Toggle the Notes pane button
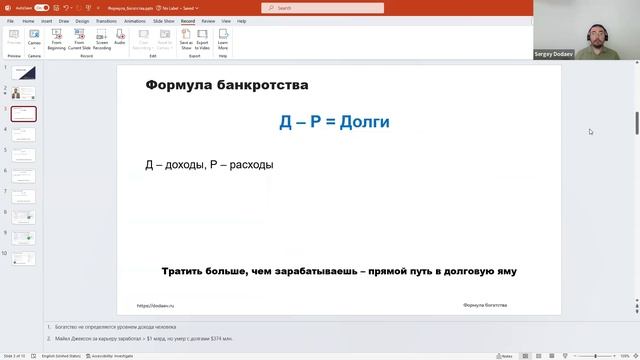Viewport: 640px width, 360px height. click(x=504, y=356)
